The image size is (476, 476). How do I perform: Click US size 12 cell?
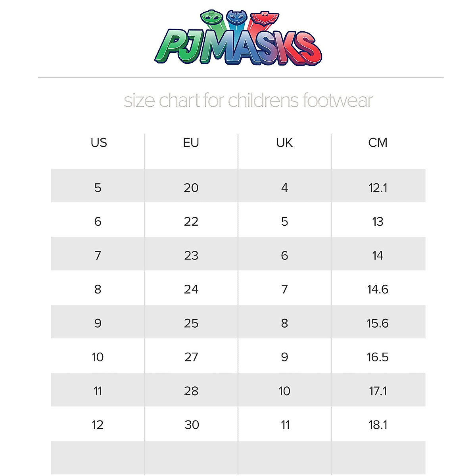98,425
